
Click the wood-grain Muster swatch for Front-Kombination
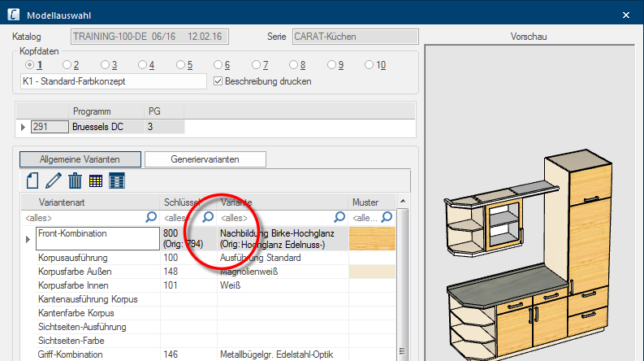pos(372,238)
